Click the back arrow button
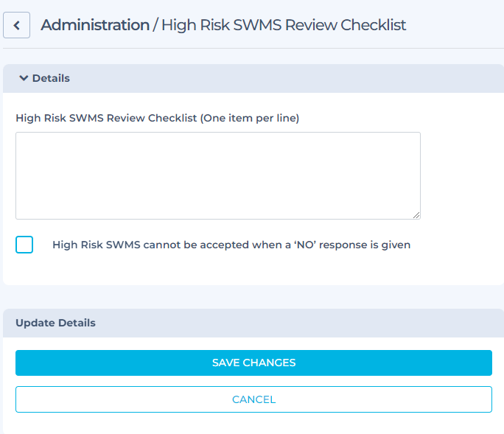 [16, 25]
